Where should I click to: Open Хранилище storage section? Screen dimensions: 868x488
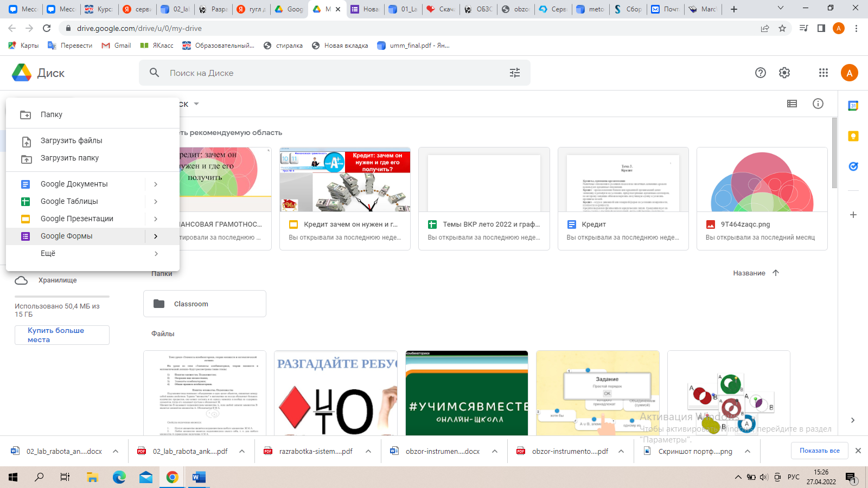pyautogui.click(x=58, y=280)
